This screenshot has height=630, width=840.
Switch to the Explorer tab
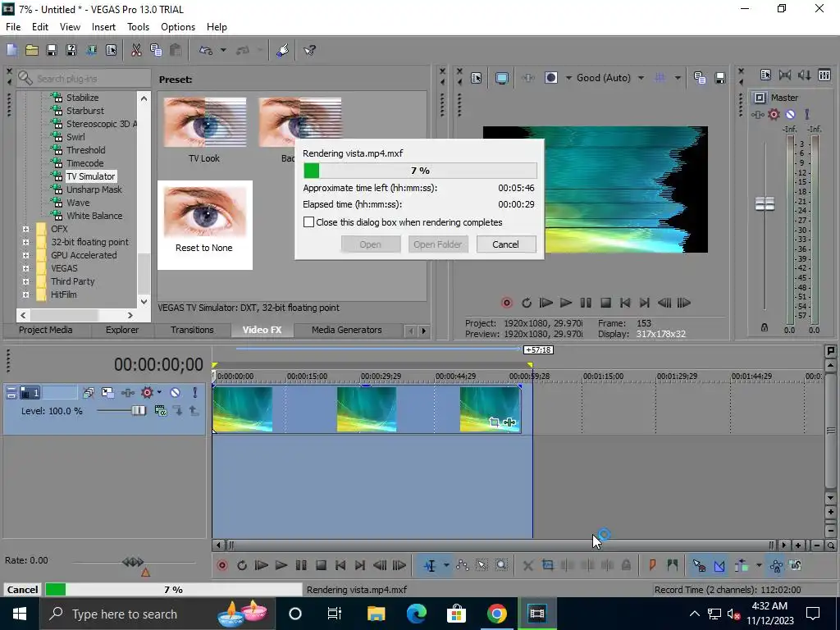point(122,330)
